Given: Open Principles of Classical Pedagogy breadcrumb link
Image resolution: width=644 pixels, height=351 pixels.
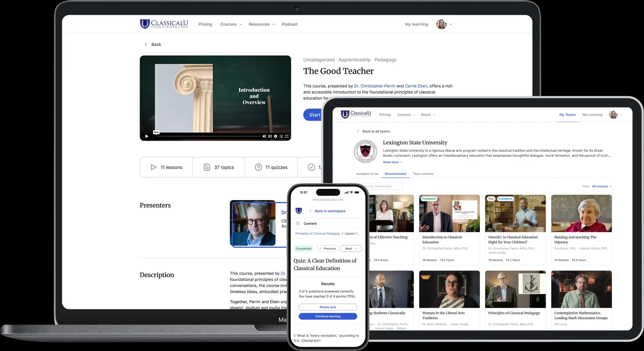Looking at the screenshot, I should coord(318,234).
